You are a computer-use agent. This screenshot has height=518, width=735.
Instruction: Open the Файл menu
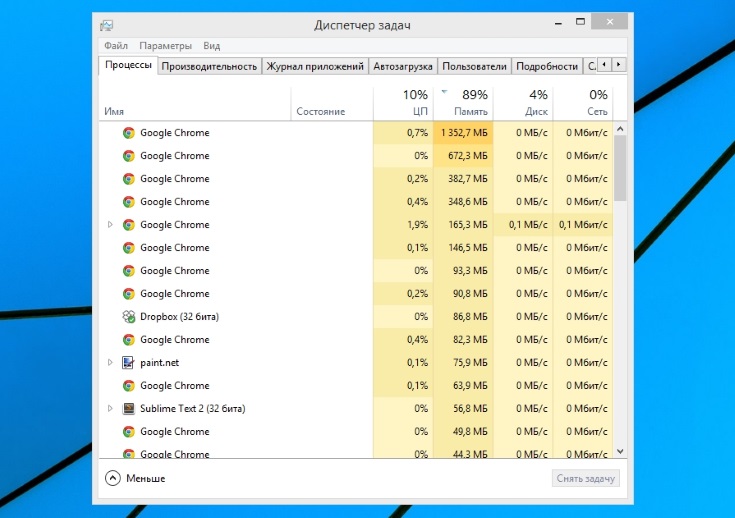(116, 46)
